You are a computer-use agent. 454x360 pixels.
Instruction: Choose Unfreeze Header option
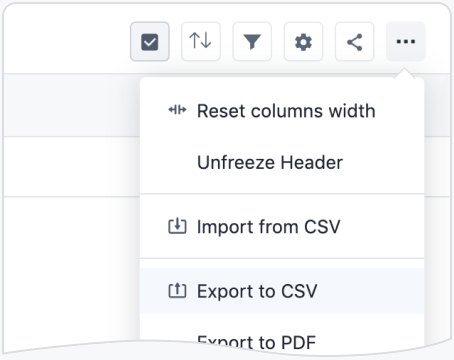282,163
